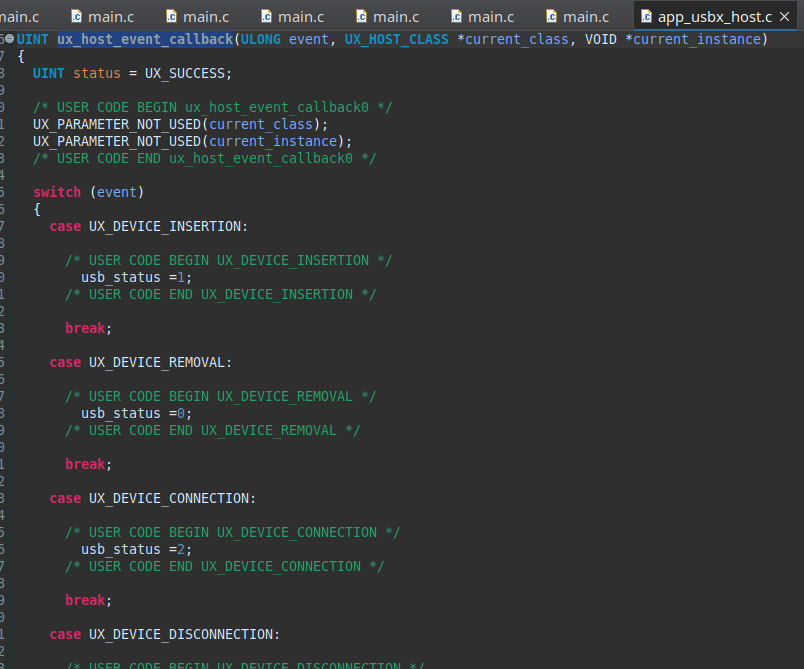Click break; following the UX_DEVICE_CONNECTION block
804x669 pixels.
coord(88,600)
